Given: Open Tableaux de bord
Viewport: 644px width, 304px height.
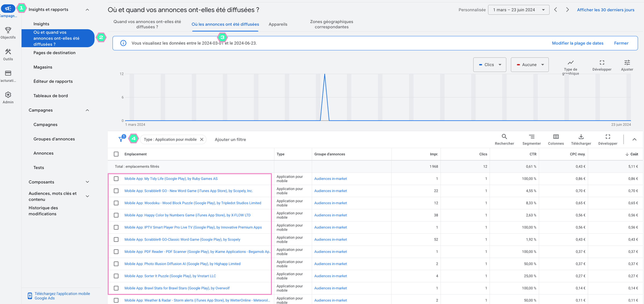Looking at the screenshot, I should click(51, 96).
